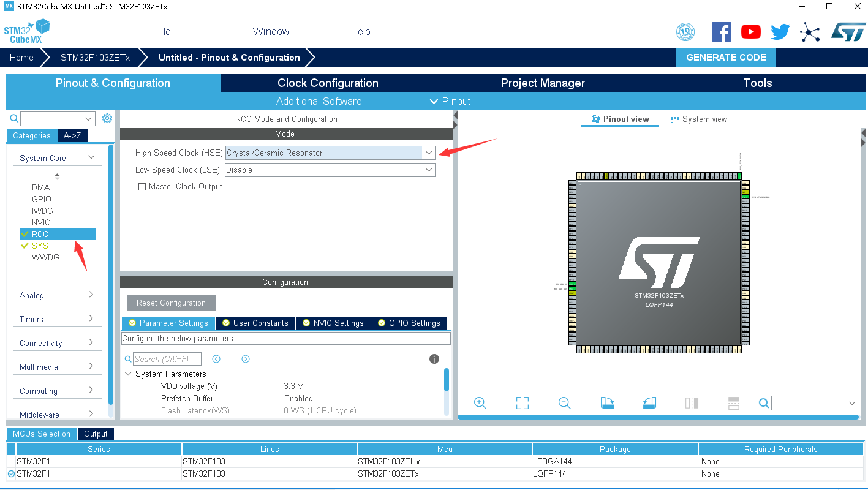Enable the Master Clock Output checkbox

pyautogui.click(x=142, y=186)
